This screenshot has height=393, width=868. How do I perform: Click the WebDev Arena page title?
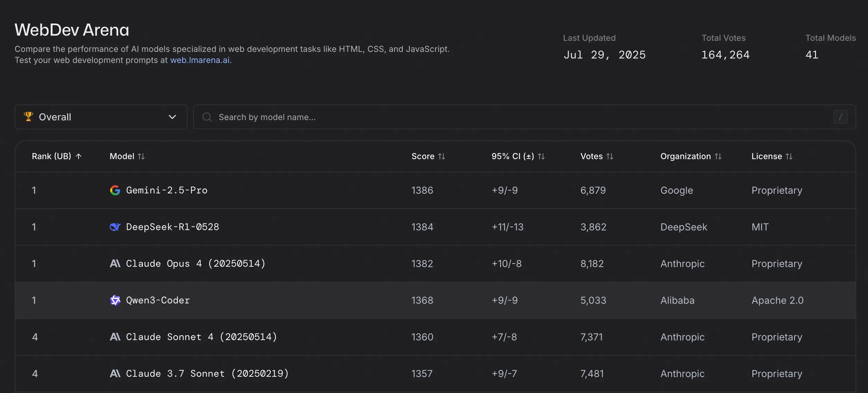tap(72, 30)
